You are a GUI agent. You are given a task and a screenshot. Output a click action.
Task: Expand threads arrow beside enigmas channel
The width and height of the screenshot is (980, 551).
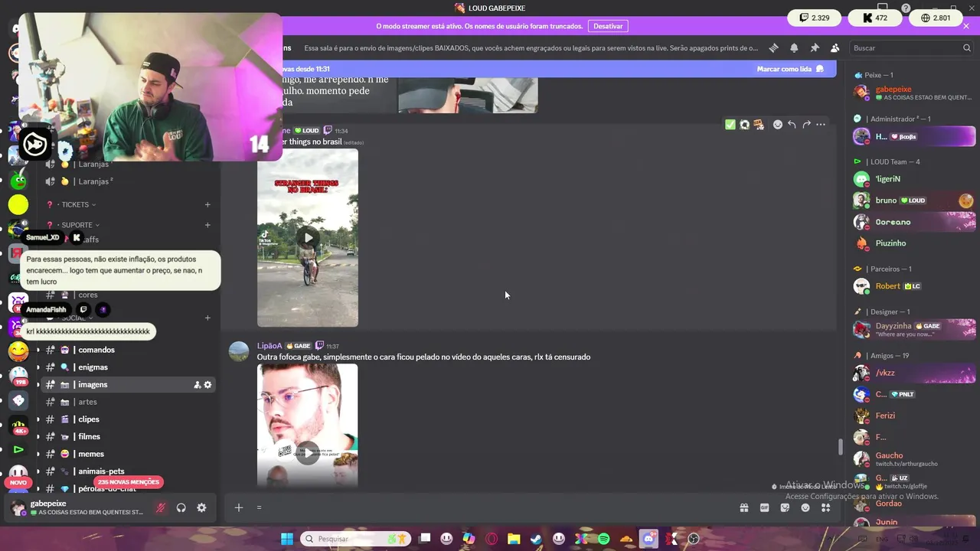tap(38, 367)
